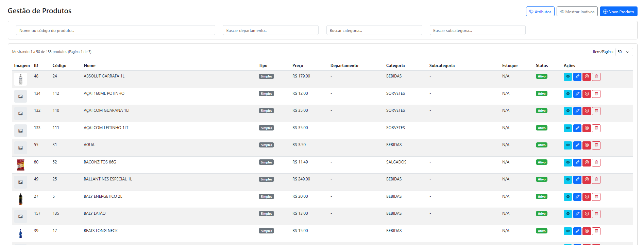Open the Itens/Página dropdown
The height and width of the screenshot is (245, 644).
click(x=624, y=52)
